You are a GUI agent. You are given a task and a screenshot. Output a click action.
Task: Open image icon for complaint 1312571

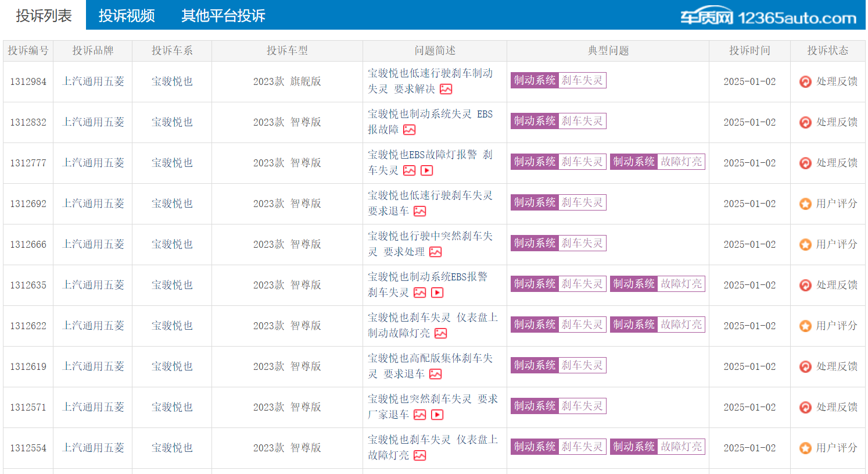click(x=420, y=415)
